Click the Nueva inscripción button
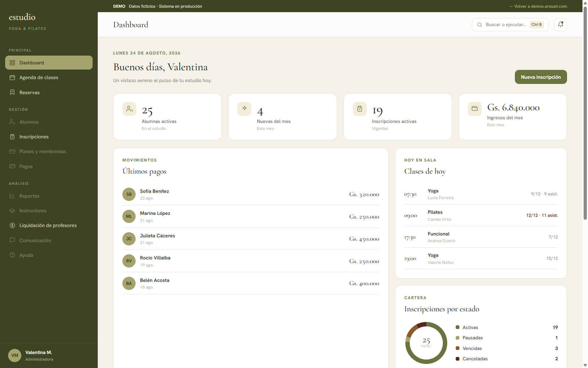Viewport: 588px width, 368px height. pyautogui.click(x=541, y=77)
